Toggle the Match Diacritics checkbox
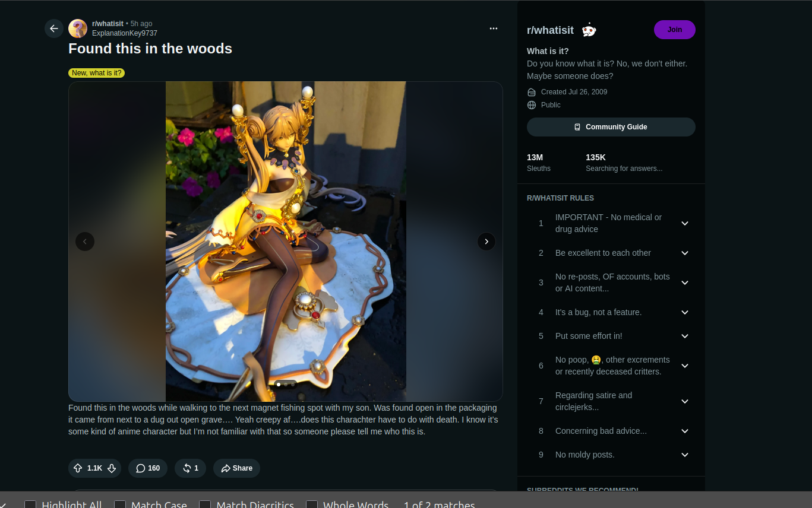Image resolution: width=812 pixels, height=508 pixels. [x=205, y=504]
